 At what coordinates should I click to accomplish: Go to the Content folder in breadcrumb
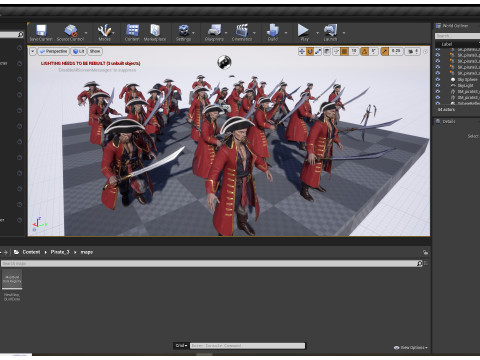tap(31, 252)
